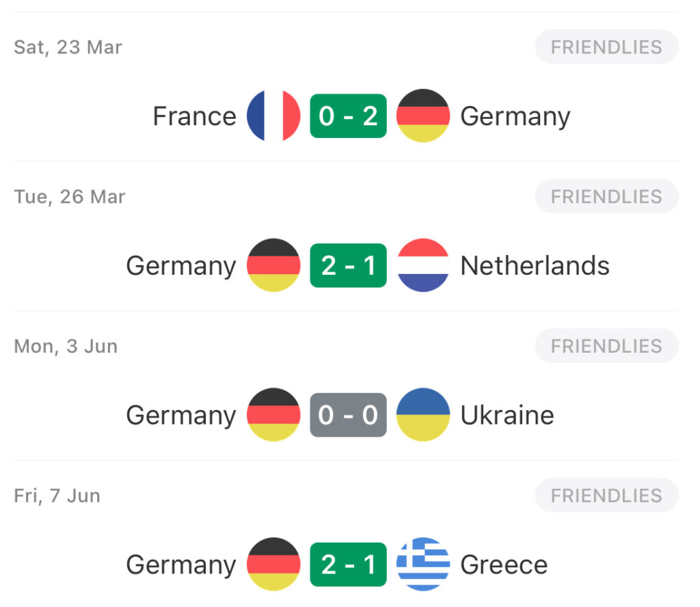Open the France team name link

tap(195, 116)
